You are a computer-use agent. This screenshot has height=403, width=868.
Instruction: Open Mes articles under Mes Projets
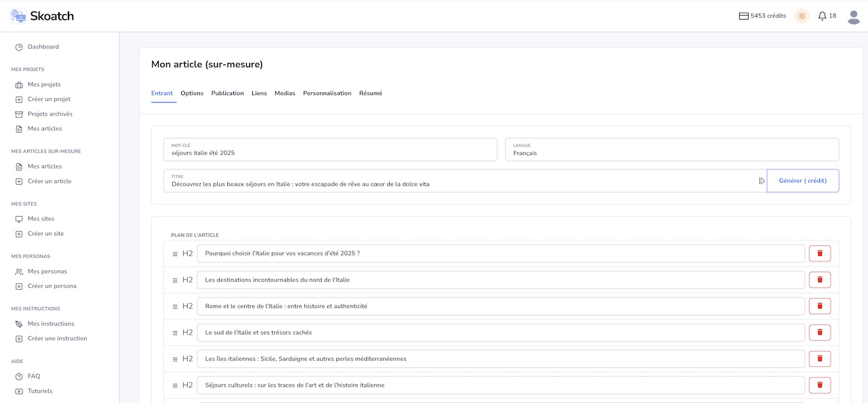click(x=45, y=129)
